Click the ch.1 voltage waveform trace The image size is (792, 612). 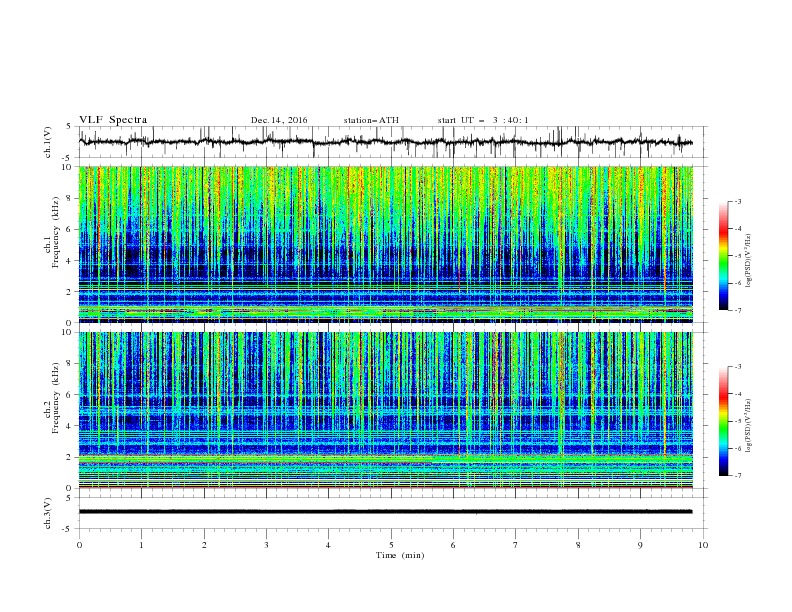click(x=385, y=142)
